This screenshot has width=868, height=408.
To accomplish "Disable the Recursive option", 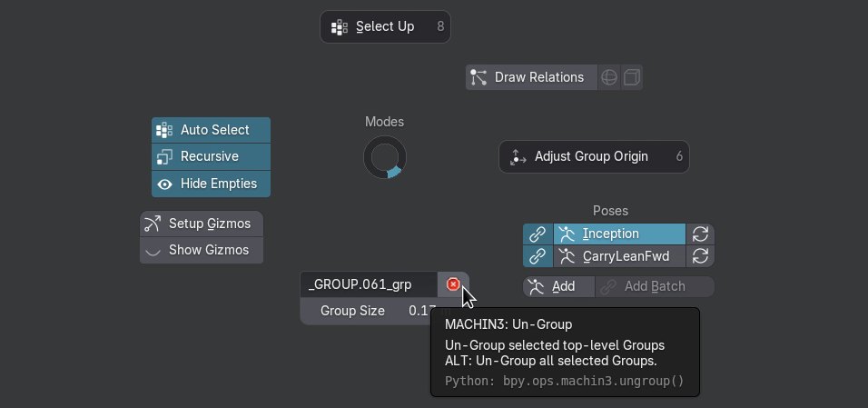I will [x=212, y=156].
